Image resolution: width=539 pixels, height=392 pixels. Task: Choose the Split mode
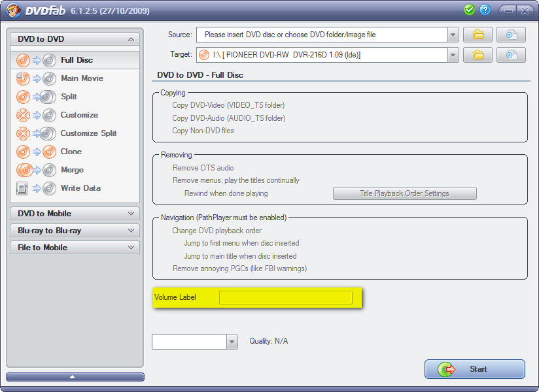[75, 97]
